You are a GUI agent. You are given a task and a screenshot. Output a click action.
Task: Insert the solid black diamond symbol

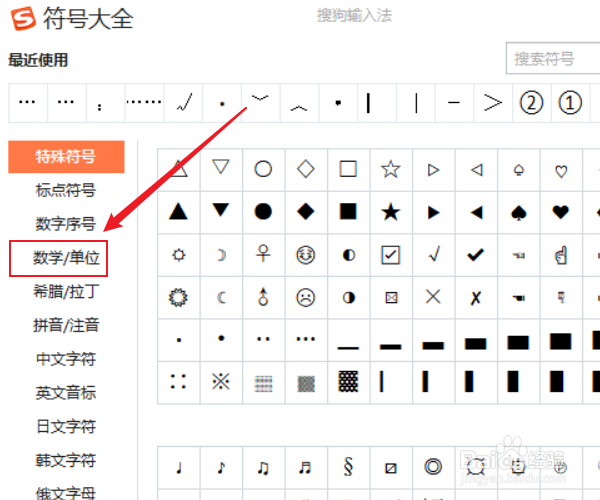(x=306, y=212)
